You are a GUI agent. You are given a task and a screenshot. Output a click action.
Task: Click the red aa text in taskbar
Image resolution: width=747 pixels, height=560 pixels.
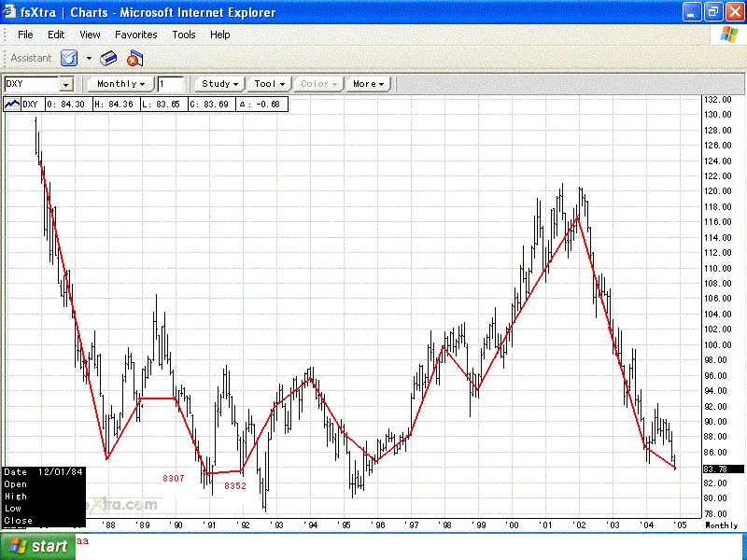point(82,541)
